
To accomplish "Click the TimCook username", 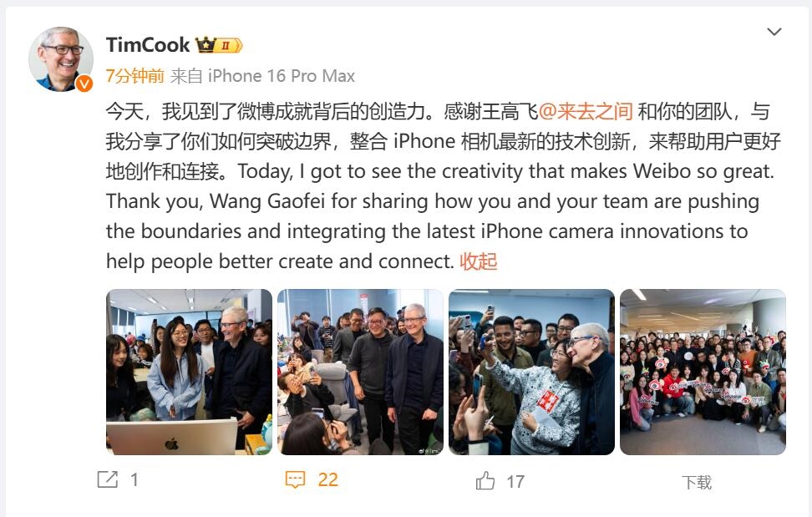I will 148,45.
